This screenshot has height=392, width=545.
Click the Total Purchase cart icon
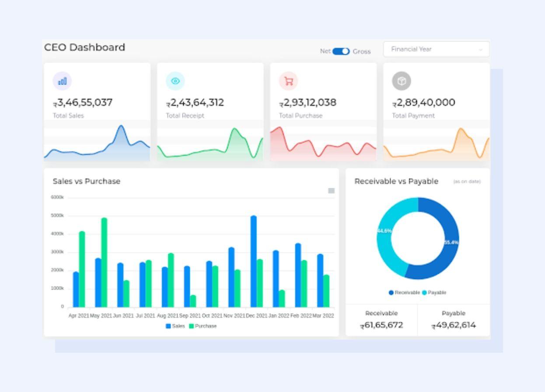pos(288,81)
